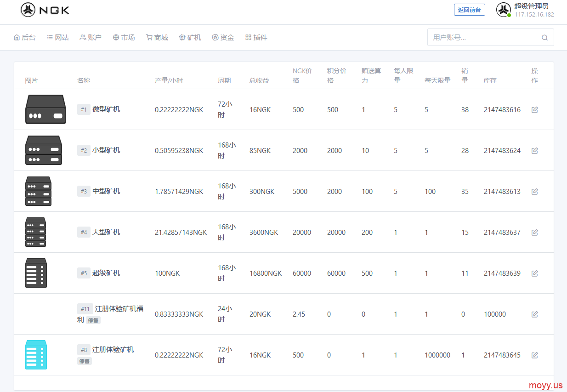
Task: Click the 每天限量 column header
Action: coord(438,81)
